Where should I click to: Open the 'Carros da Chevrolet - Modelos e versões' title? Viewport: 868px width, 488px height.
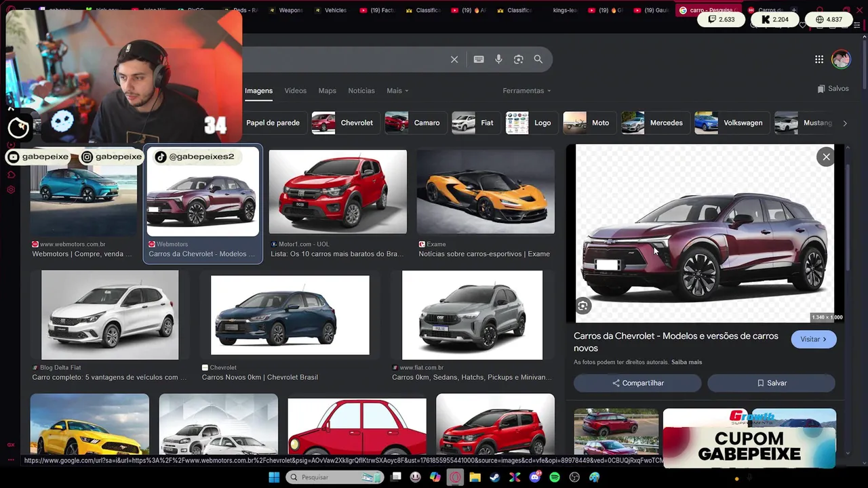coord(675,342)
